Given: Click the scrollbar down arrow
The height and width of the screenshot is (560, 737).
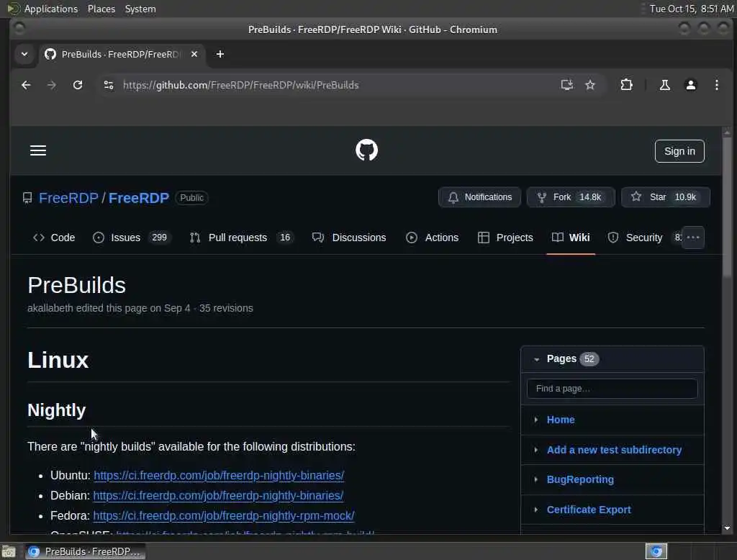Looking at the screenshot, I should click(x=727, y=528).
